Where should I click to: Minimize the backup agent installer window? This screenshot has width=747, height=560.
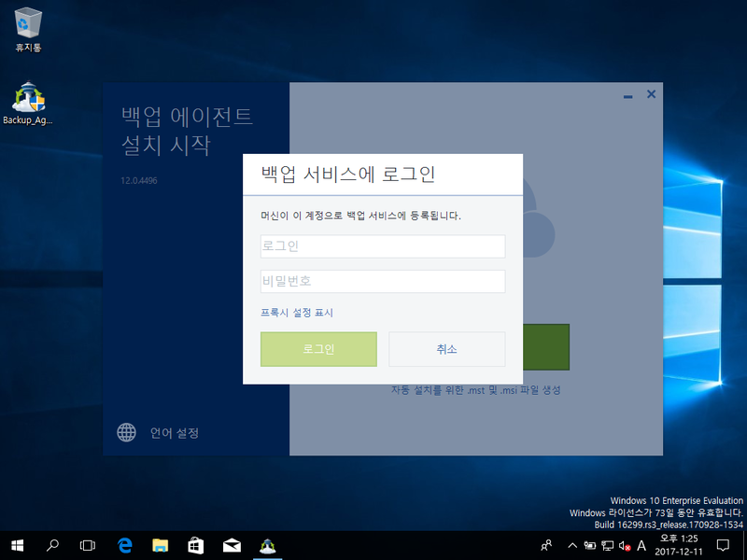(627, 96)
